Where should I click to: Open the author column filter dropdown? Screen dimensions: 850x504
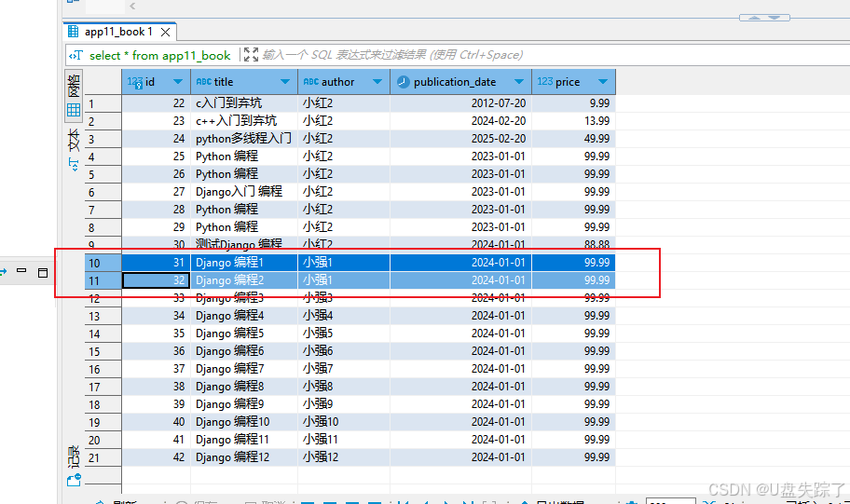click(377, 82)
